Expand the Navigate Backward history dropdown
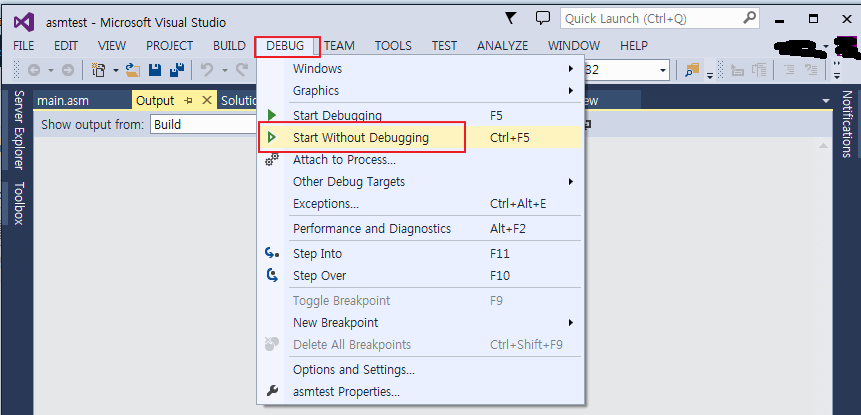Viewport: 861px width, 415px height. [51, 70]
